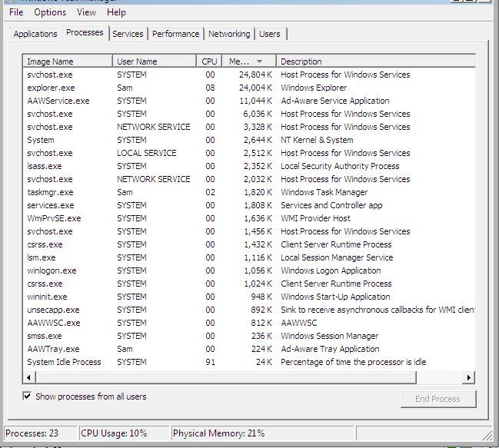Select the System Idle Process row
The width and height of the screenshot is (499, 448).
(249, 362)
